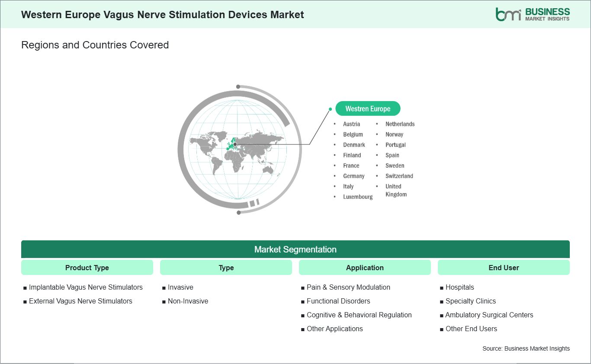Select the Type segment header

(226, 268)
